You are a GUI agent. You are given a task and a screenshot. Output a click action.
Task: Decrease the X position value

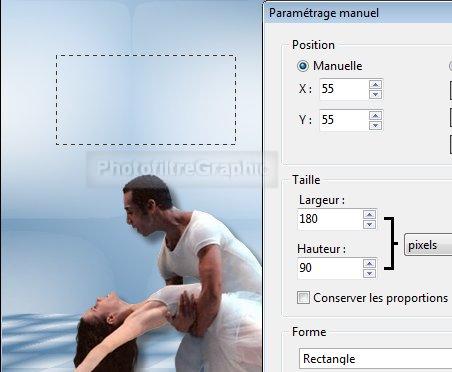[375, 95]
